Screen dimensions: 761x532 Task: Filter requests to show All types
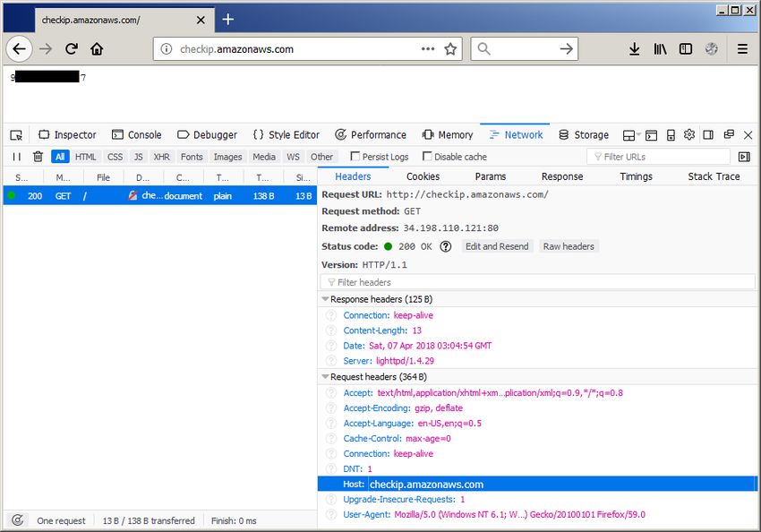point(60,157)
